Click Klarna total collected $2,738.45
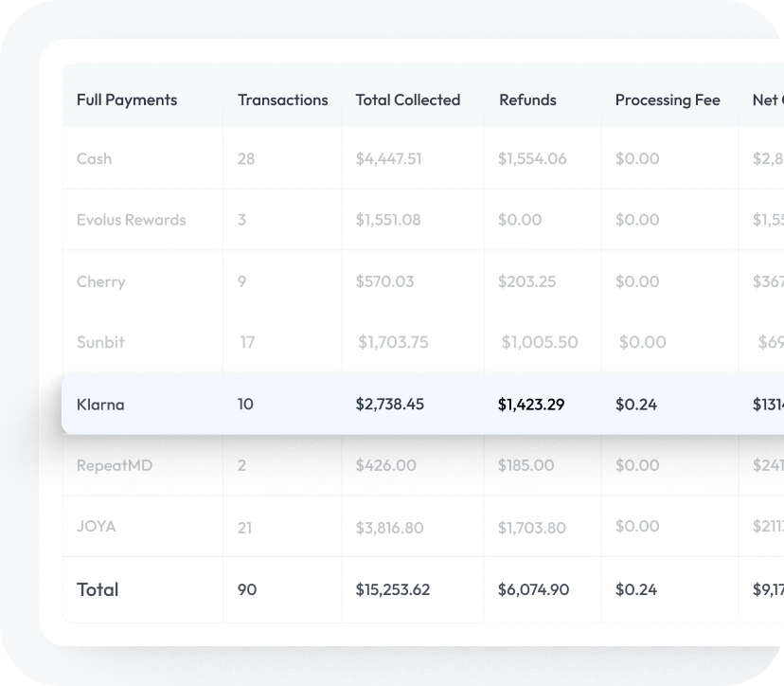The image size is (784, 686). coord(389,405)
